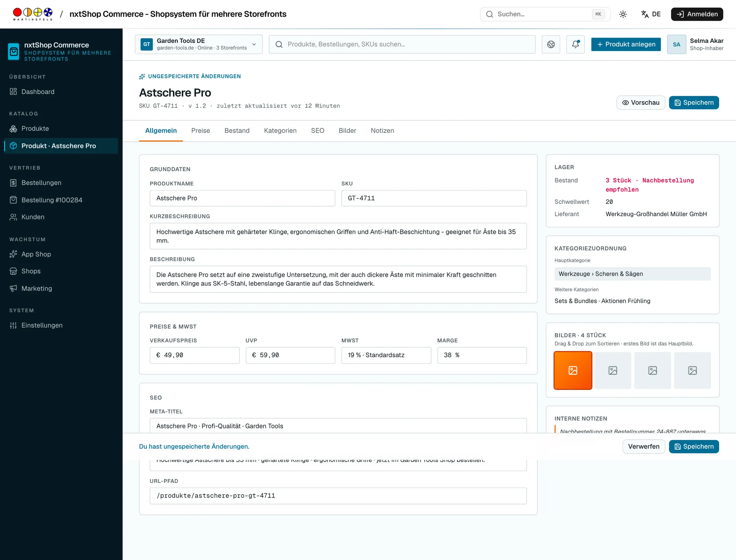Focus the Produktname input field
This screenshot has width=736, height=560.
coord(242,198)
